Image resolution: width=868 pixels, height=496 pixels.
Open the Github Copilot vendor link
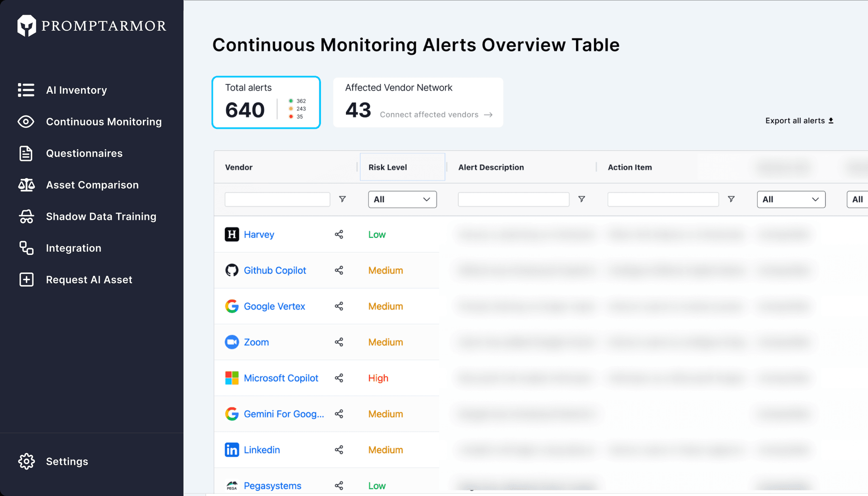tap(275, 270)
